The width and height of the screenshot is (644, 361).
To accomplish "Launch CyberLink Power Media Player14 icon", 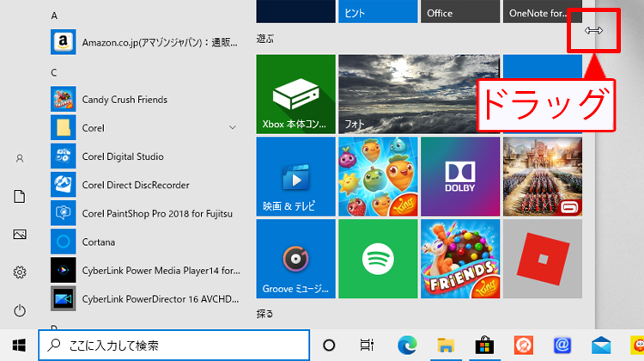I will pyautogui.click(x=63, y=270).
